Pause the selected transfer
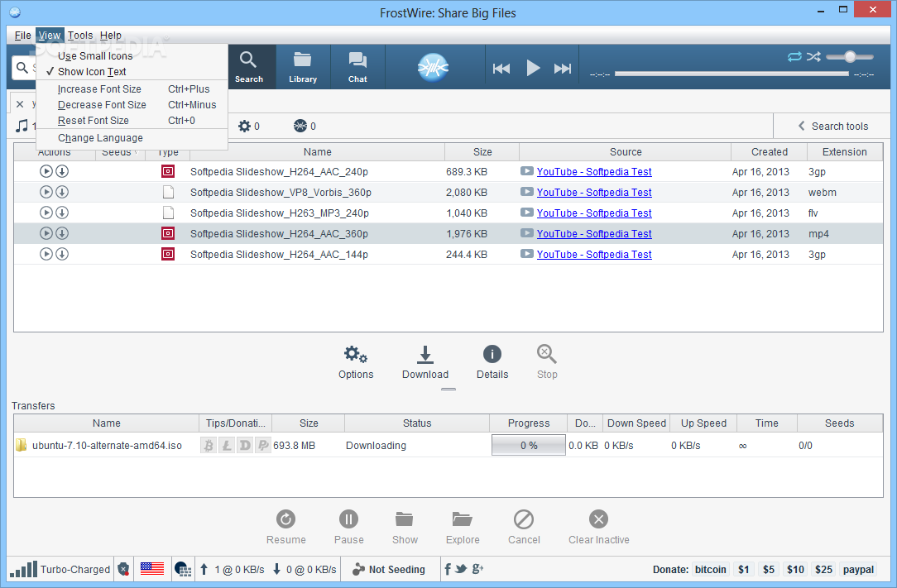This screenshot has width=897, height=588. [x=349, y=528]
